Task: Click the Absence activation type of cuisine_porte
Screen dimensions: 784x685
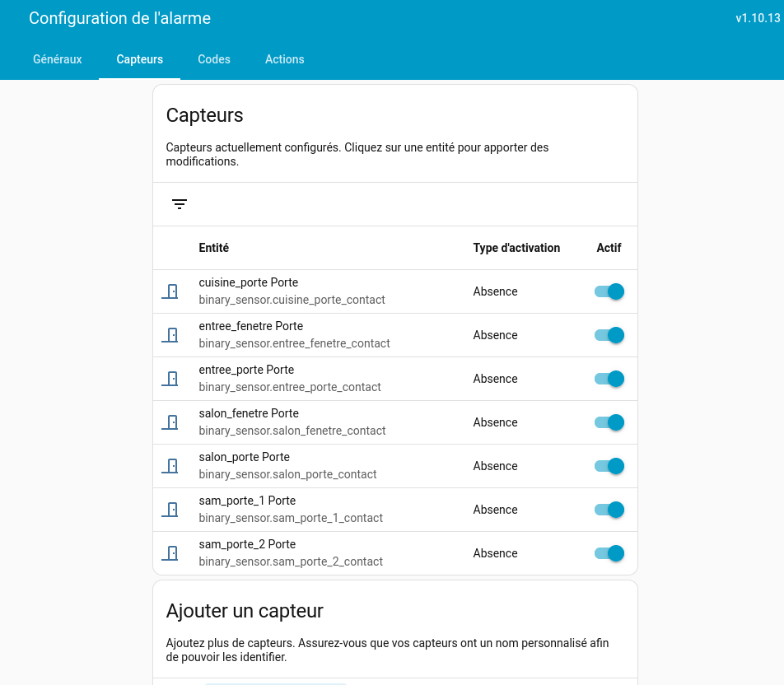Action: (x=495, y=291)
